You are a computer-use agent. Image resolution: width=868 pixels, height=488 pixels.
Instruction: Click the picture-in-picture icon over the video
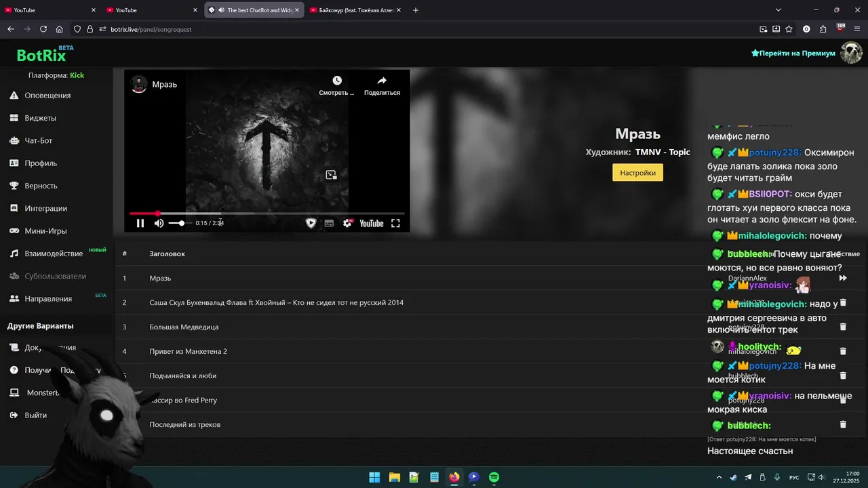[x=331, y=175]
